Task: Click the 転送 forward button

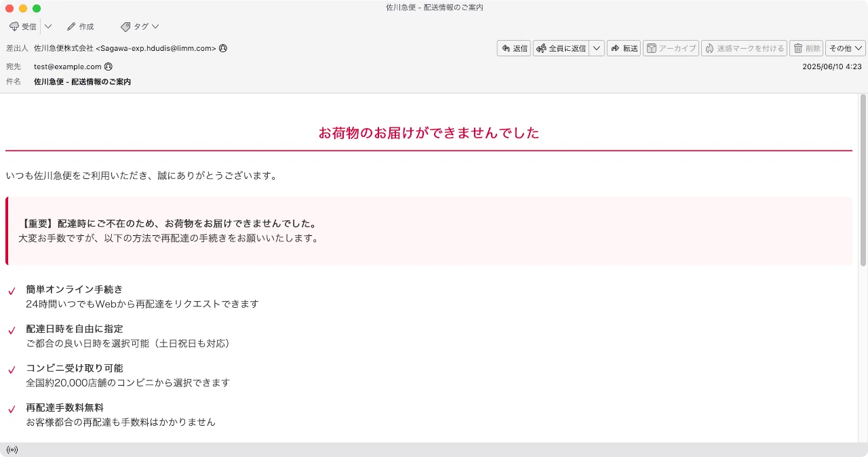Action: pos(624,48)
